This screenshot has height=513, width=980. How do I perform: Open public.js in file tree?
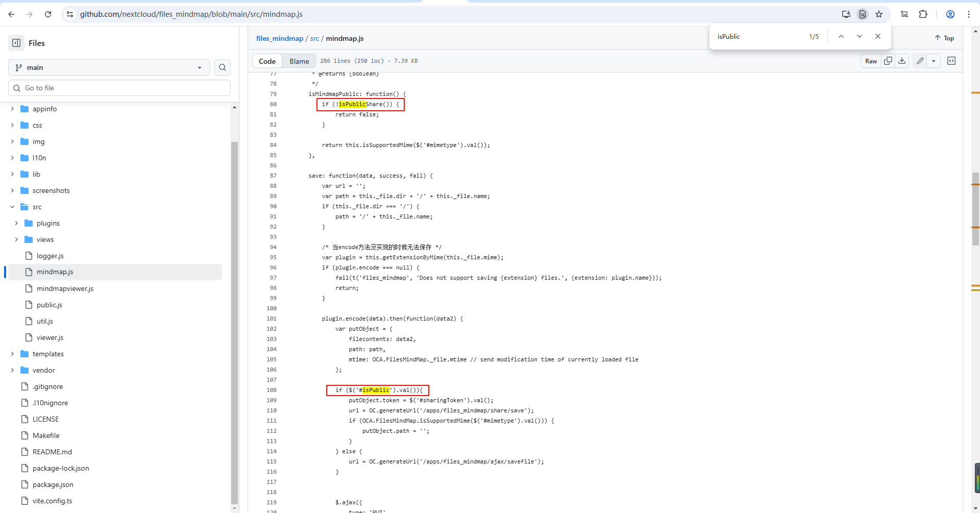pos(50,305)
